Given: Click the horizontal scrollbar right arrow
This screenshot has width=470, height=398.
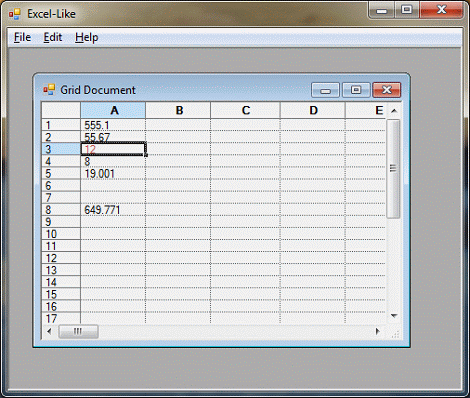Looking at the screenshot, I should tap(378, 331).
